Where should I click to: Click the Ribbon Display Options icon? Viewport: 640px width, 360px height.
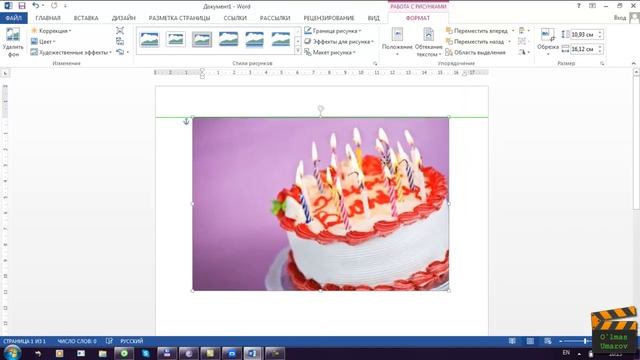(x=592, y=6)
